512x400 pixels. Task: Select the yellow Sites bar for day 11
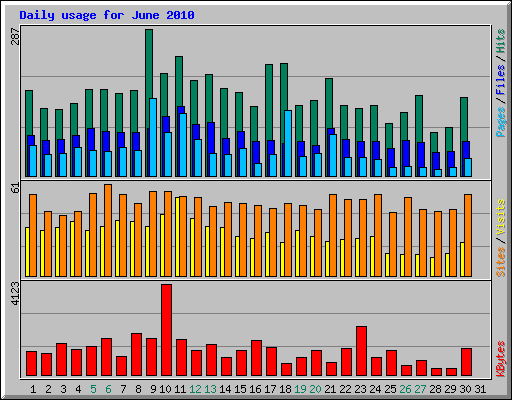177,237
